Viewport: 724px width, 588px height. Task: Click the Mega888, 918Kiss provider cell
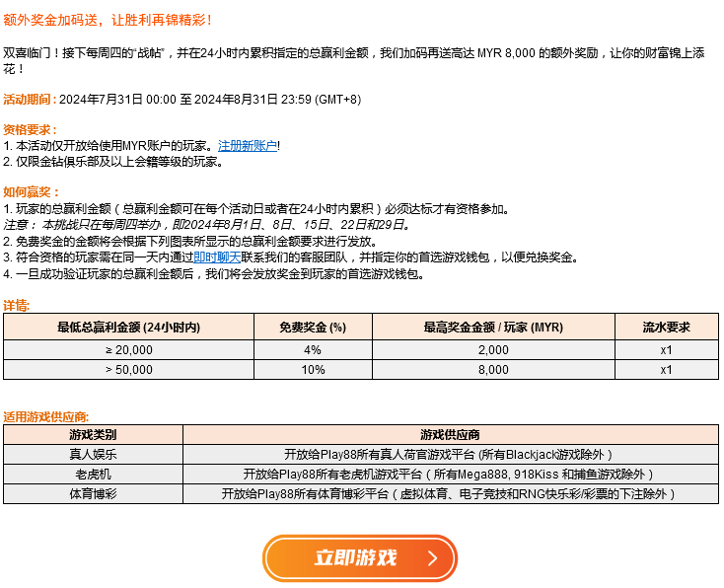click(x=451, y=474)
